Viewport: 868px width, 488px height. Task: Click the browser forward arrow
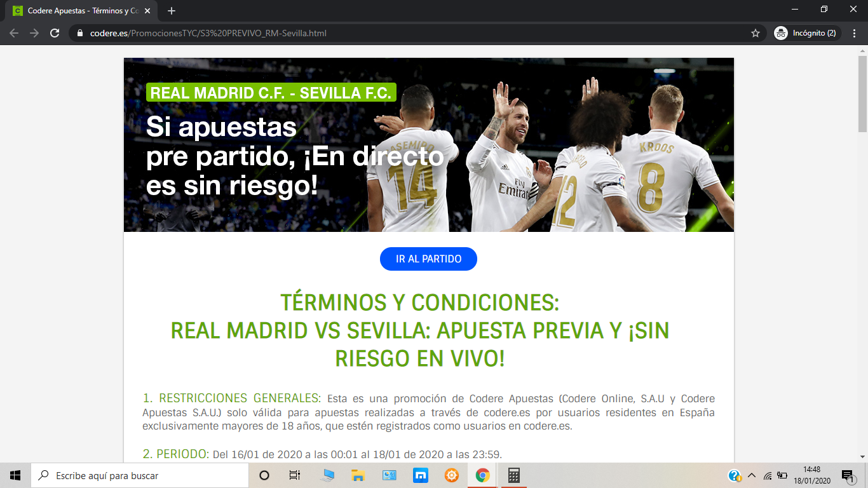coord(34,33)
